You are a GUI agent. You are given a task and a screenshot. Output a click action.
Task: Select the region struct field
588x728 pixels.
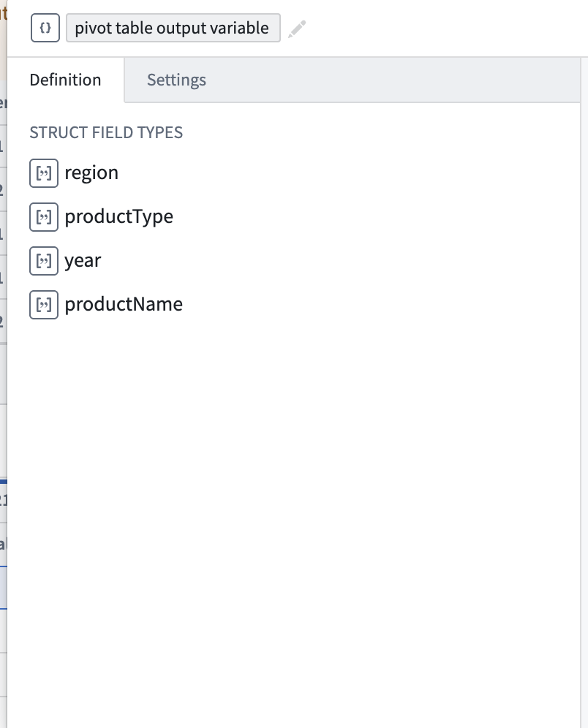pyautogui.click(x=91, y=173)
